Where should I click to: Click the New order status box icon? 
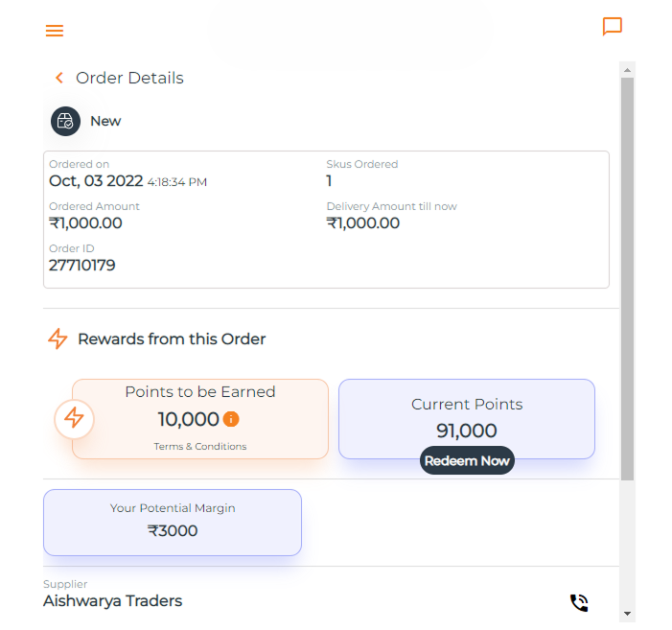pyautogui.click(x=65, y=121)
